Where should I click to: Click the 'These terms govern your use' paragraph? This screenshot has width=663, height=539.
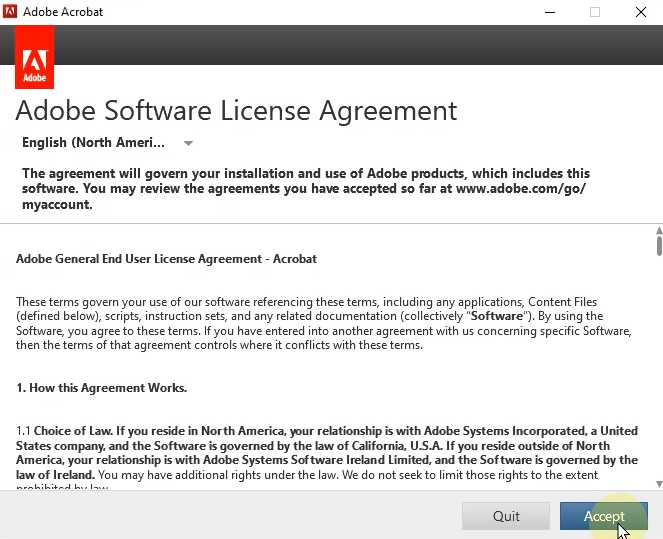[322, 323]
